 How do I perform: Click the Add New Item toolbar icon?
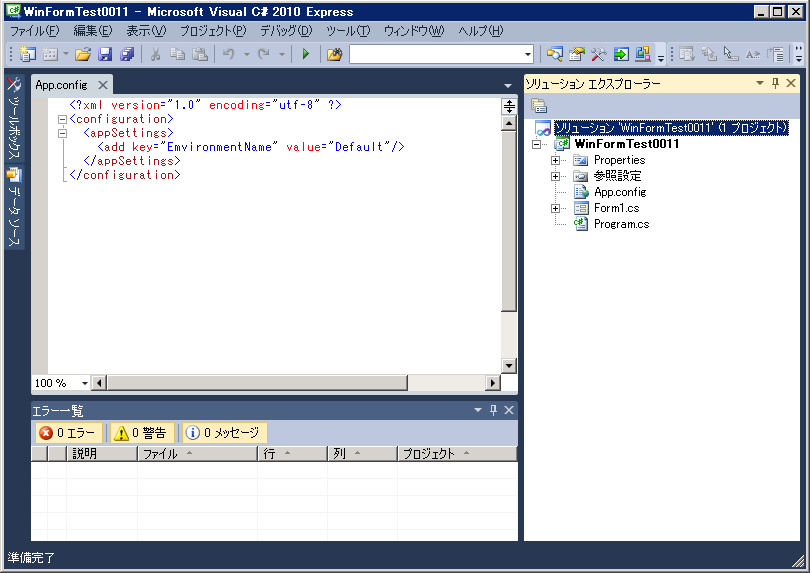[x=50, y=54]
